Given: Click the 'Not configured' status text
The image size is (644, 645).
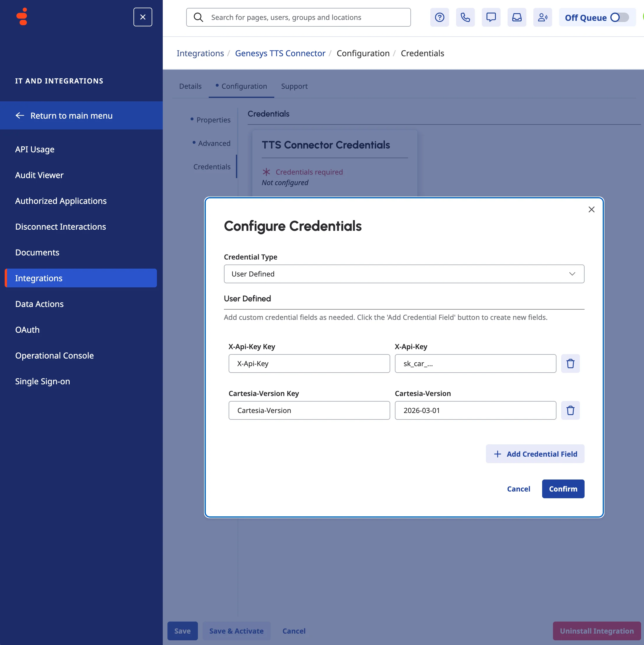Looking at the screenshot, I should (x=285, y=182).
